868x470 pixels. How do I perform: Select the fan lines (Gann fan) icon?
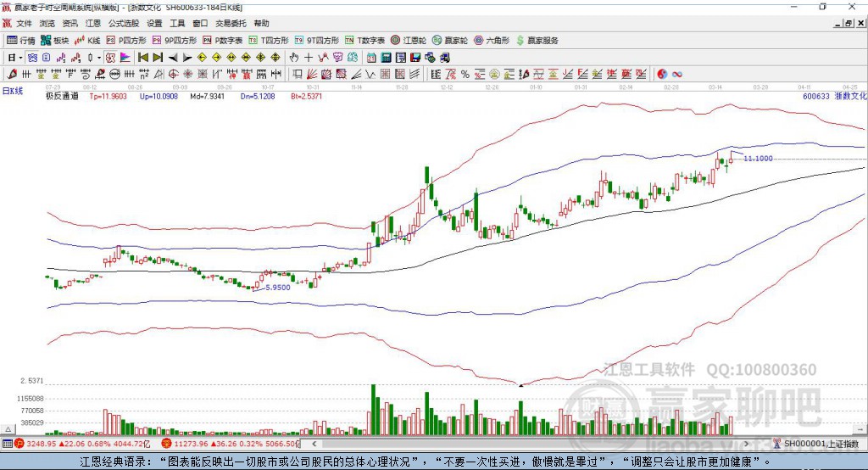312,74
